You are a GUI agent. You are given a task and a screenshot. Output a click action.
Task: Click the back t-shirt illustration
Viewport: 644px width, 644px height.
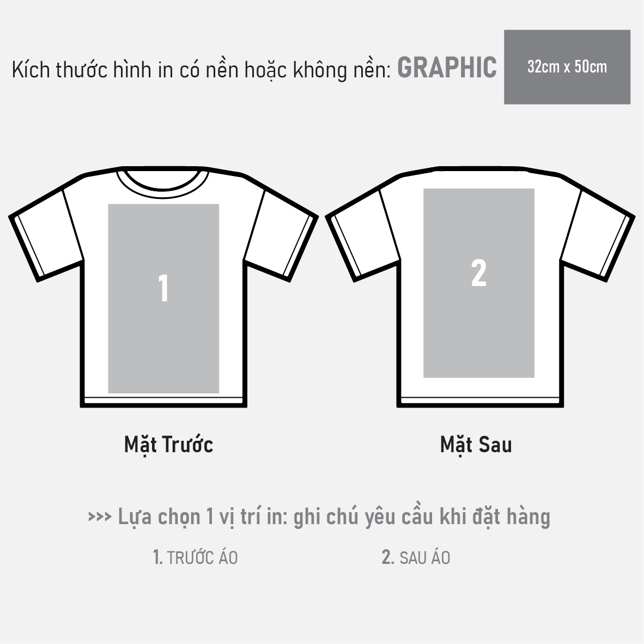pos(479,287)
